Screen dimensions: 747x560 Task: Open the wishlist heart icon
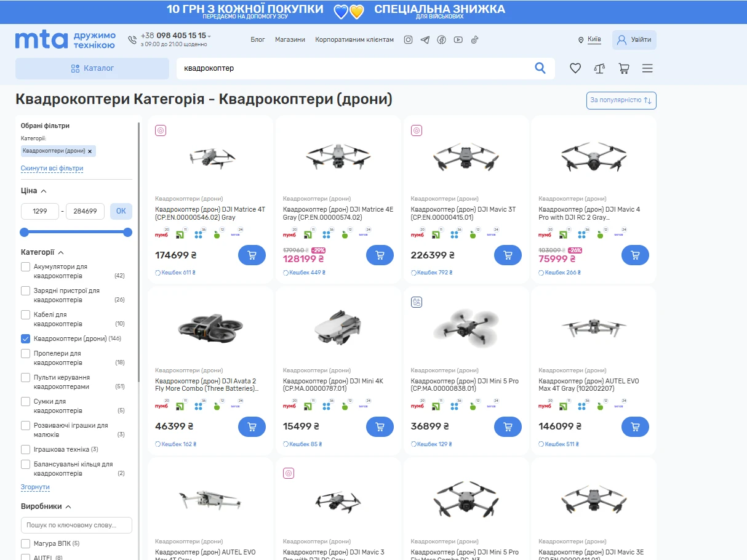(575, 68)
